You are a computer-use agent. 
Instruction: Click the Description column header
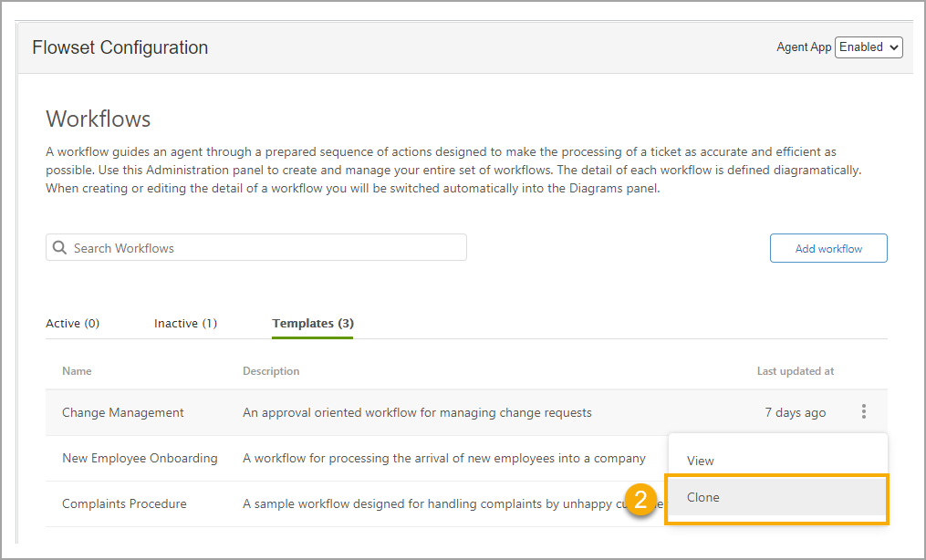(x=271, y=371)
